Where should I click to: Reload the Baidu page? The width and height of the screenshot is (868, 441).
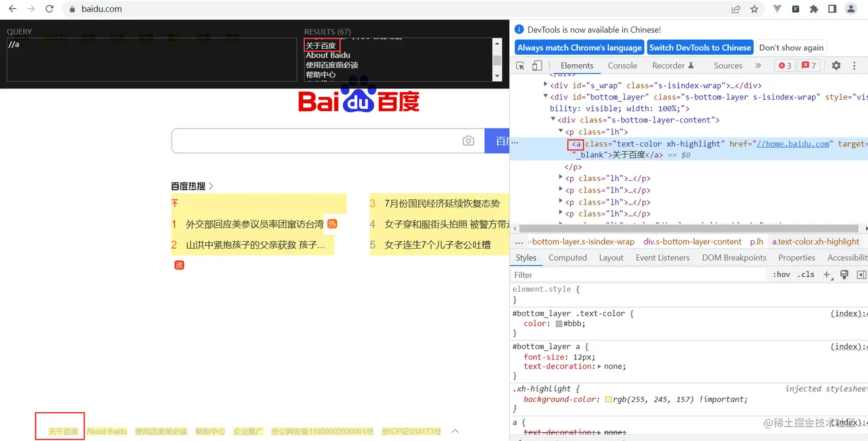(x=49, y=9)
